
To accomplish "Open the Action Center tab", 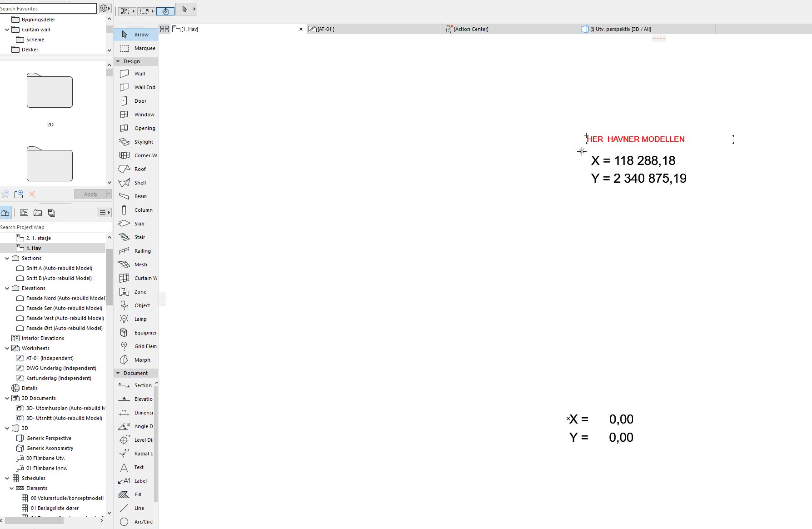I will pos(471,29).
